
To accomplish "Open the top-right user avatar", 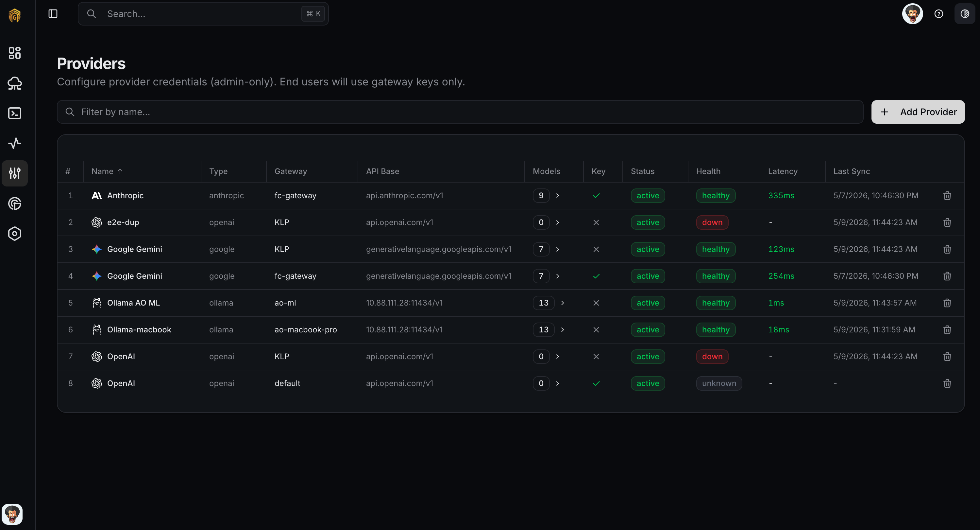I will coord(912,14).
